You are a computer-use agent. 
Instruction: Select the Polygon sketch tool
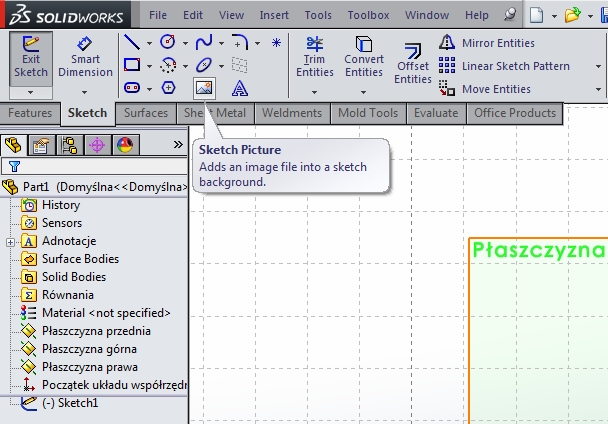point(168,88)
